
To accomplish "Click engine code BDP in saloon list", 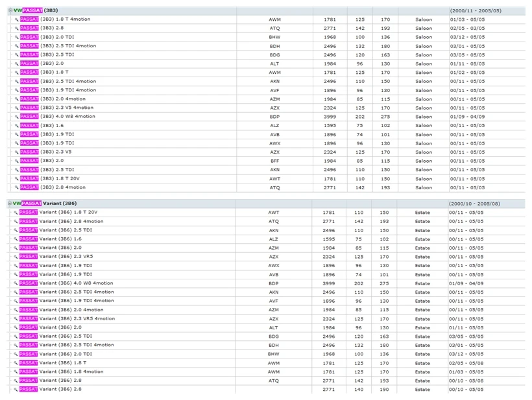I will tap(274, 117).
